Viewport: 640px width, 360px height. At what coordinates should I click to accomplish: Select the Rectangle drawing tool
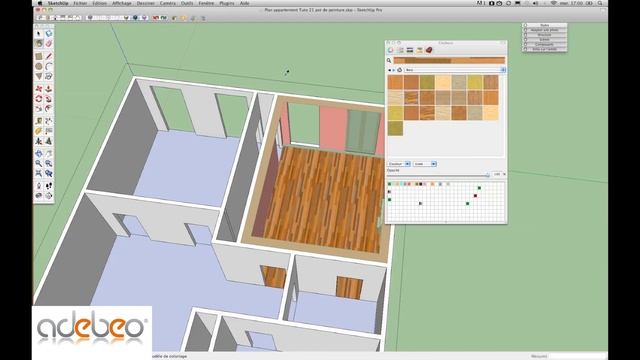39,56
